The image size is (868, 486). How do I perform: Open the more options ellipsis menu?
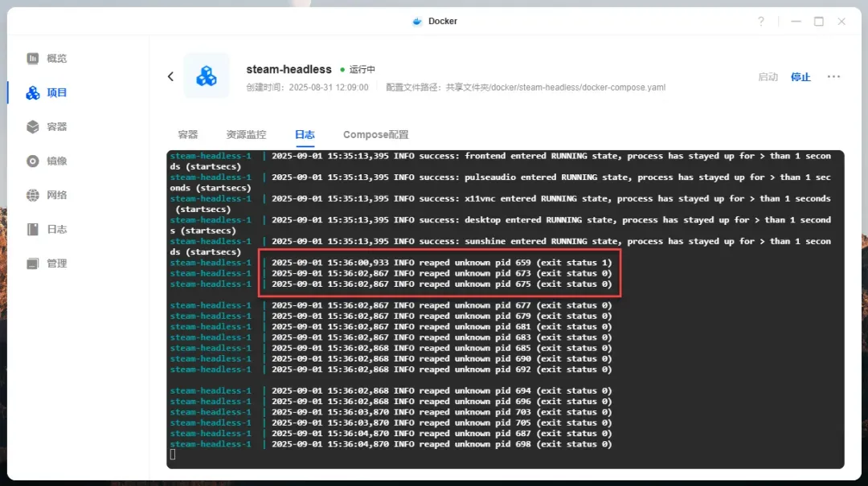(833, 76)
